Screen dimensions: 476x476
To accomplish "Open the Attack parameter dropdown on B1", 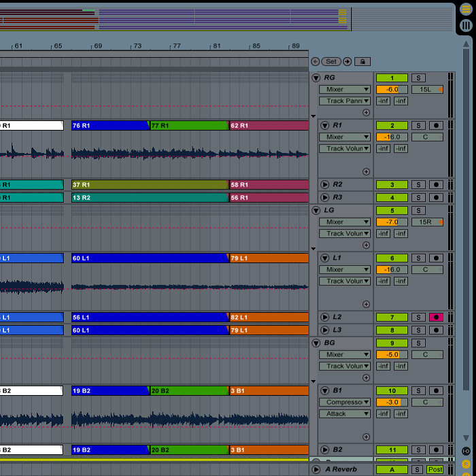I will (345, 413).
